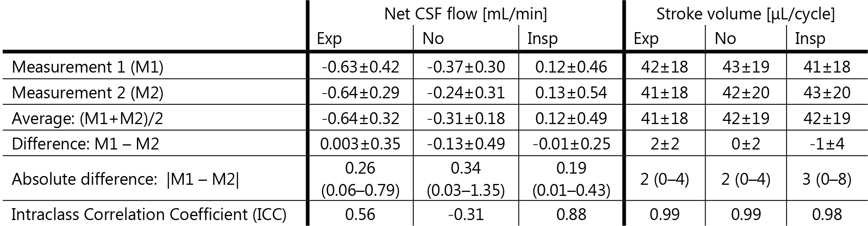Click the -0.13±0.49 cell

coord(466,144)
